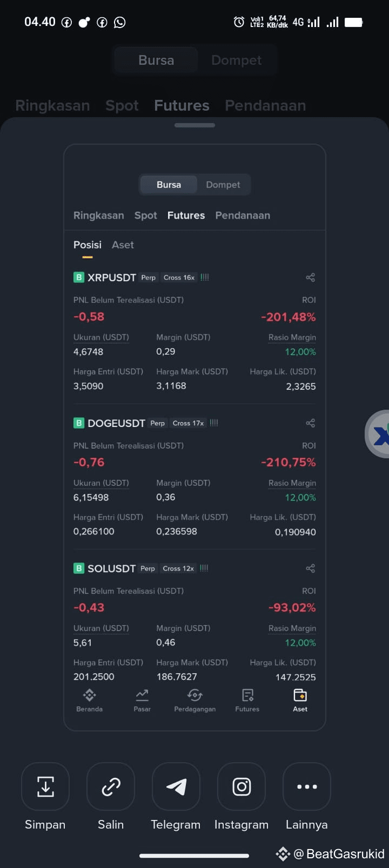Image resolution: width=389 pixels, height=868 pixels.
Task: Tap the Simpan save icon
Action: tap(45, 786)
